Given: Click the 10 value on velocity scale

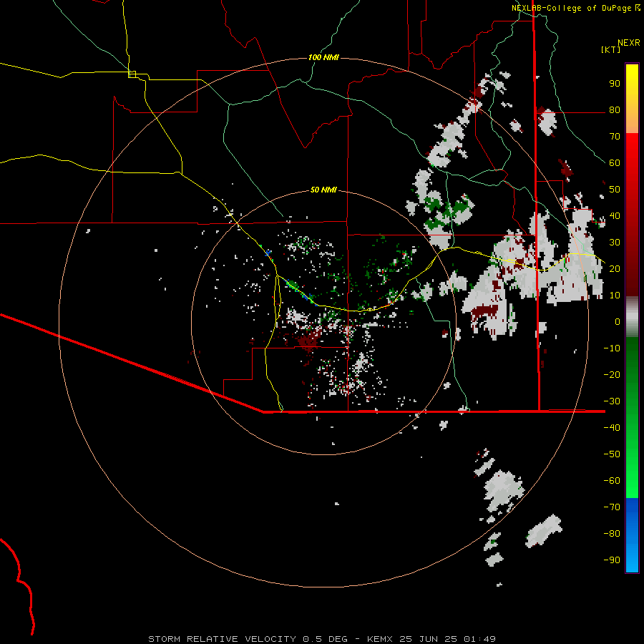Looking at the screenshot, I should pos(615,296).
